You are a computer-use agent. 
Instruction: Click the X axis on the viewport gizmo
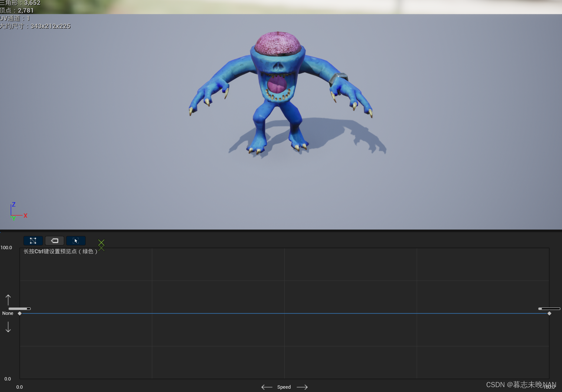(25, 215)
